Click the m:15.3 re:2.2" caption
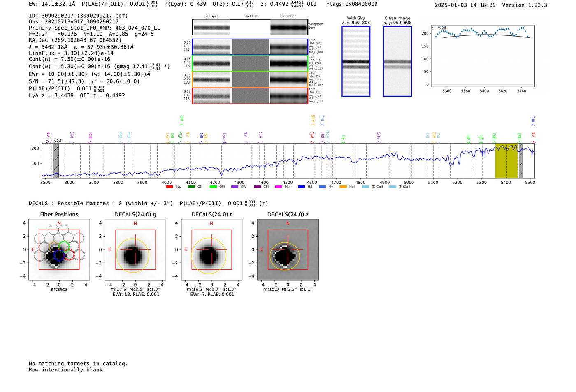 pyautogui.click(x=288, y=289)
